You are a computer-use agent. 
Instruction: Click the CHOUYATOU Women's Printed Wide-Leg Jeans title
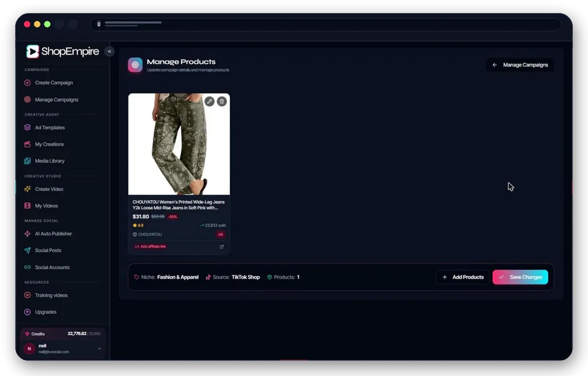(179, 205)
